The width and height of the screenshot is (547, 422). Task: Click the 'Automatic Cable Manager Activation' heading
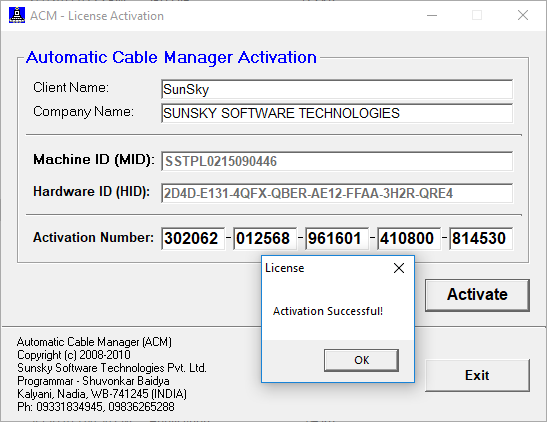point(171,57)
